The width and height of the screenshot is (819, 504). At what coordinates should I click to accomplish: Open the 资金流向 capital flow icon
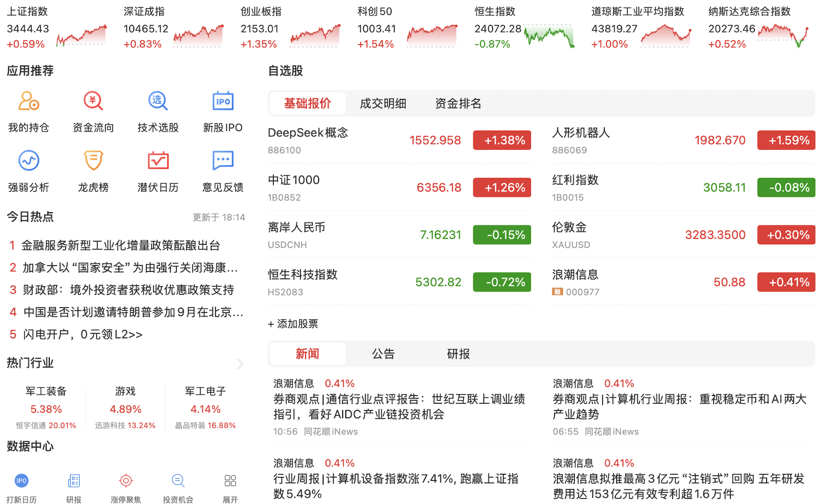click(93, 101)
